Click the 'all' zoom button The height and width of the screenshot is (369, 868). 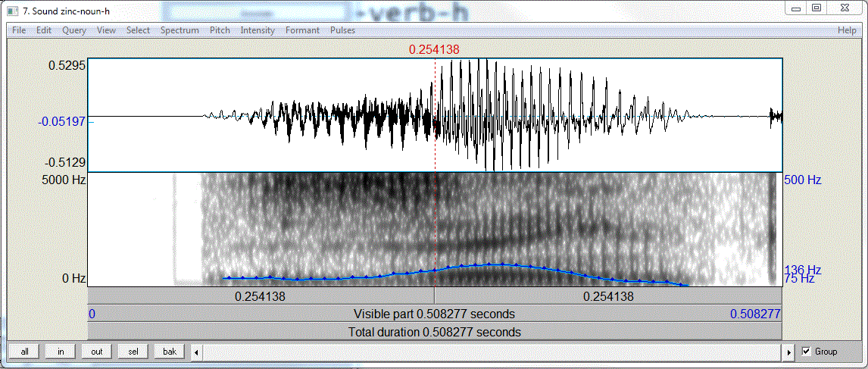[25, 352]
